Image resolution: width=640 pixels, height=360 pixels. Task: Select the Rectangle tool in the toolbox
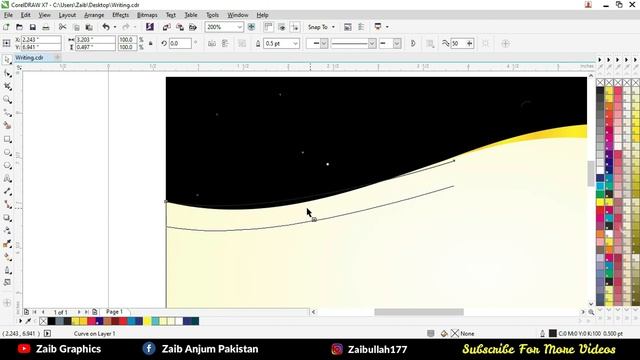pos(7,139)
